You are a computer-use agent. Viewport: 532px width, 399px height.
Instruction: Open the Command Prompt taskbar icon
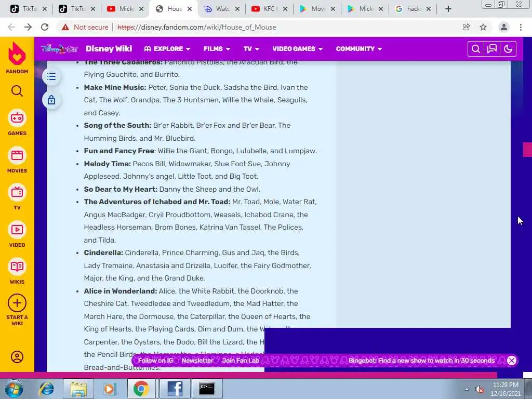click(x=207, y=389)
